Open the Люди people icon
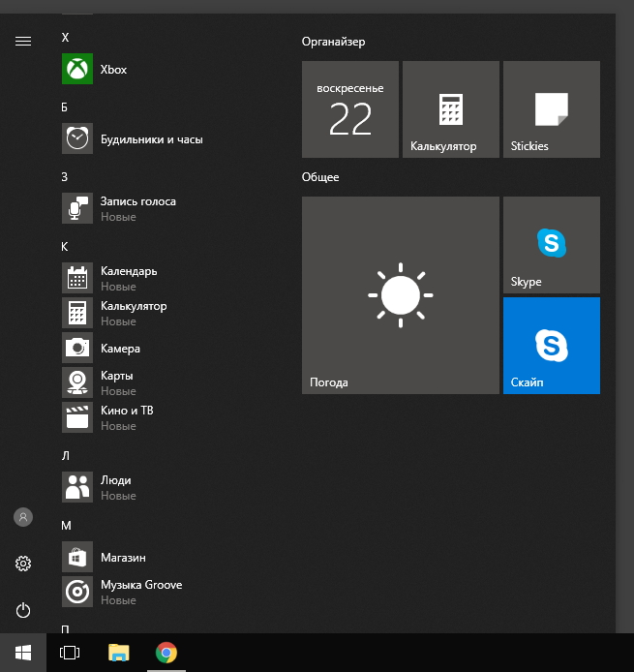This screenshot has width=634, height=672. pos(77,487)
